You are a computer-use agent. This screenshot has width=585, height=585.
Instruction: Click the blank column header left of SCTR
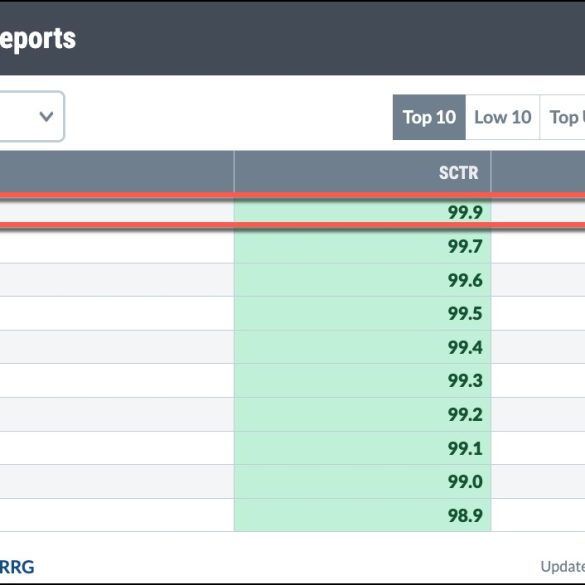(x=117, y=172)
